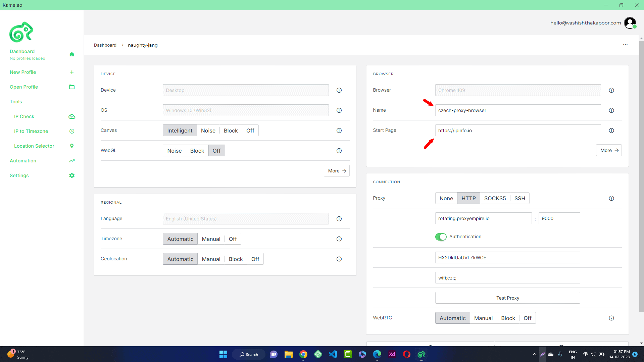Click the IP Check cloud icon
The image size is (644, 362).
click(x=71, y=116)
